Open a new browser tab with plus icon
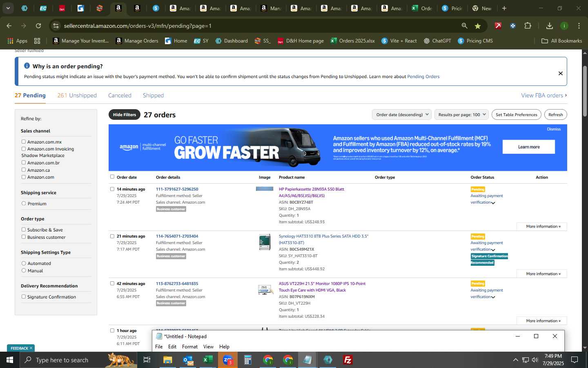 pyautogui.click(x=504, y=8)
